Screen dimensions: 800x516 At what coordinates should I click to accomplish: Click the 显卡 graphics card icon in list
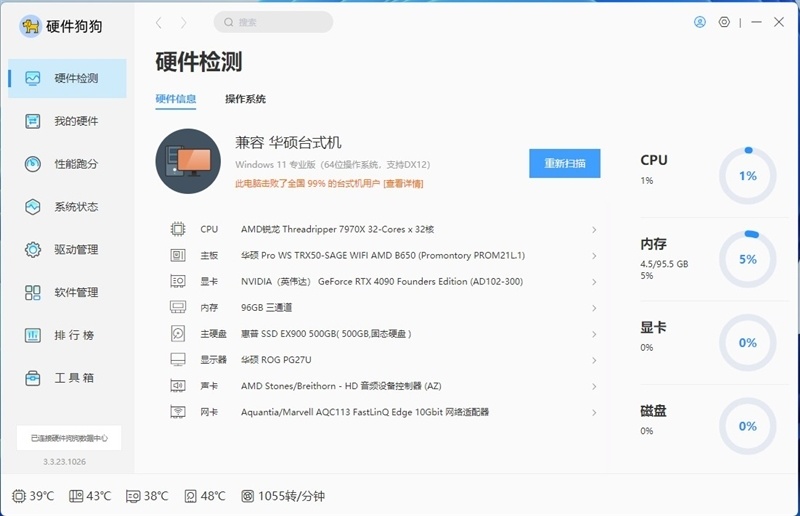[x=178, y=281]
